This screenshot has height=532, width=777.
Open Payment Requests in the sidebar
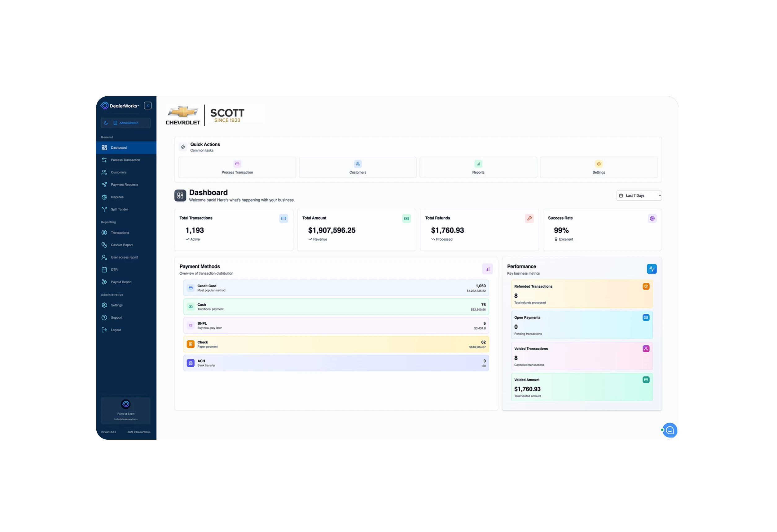[126, 185]
